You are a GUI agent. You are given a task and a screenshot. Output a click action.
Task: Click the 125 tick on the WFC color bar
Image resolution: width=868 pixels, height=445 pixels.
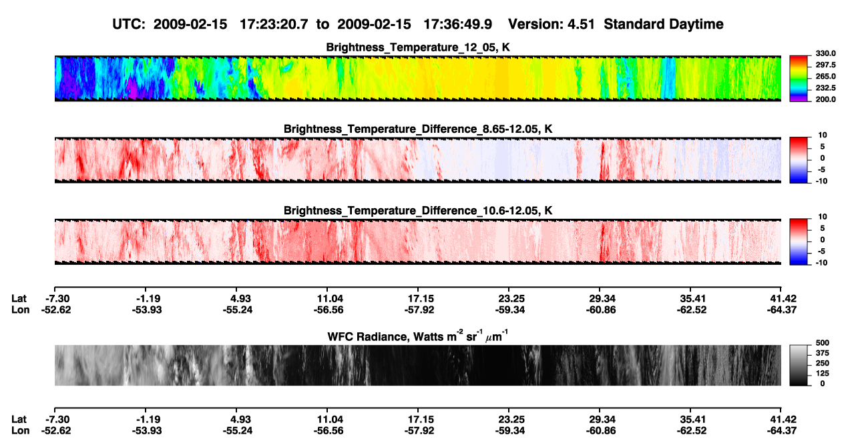pyautogui.click(x=822, y=373)
